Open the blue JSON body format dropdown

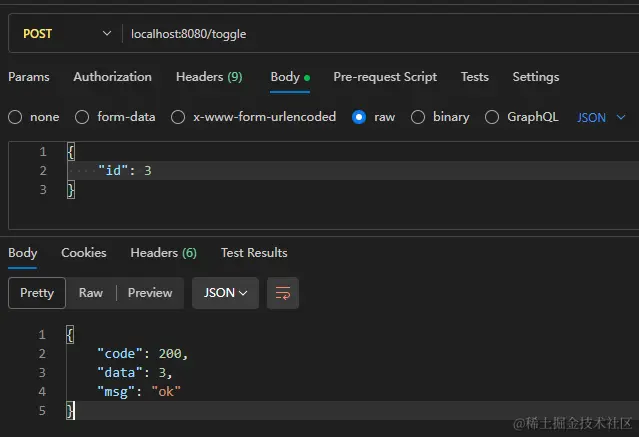601,118
